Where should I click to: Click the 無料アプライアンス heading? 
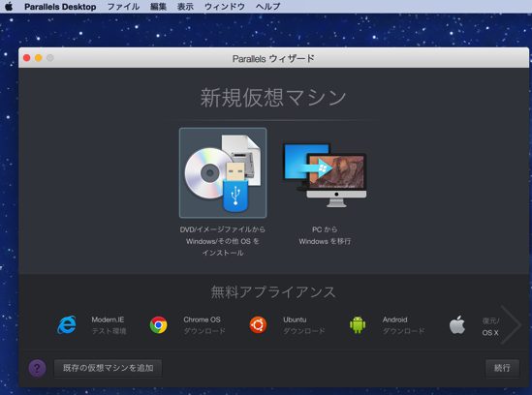tap(273, 292)
